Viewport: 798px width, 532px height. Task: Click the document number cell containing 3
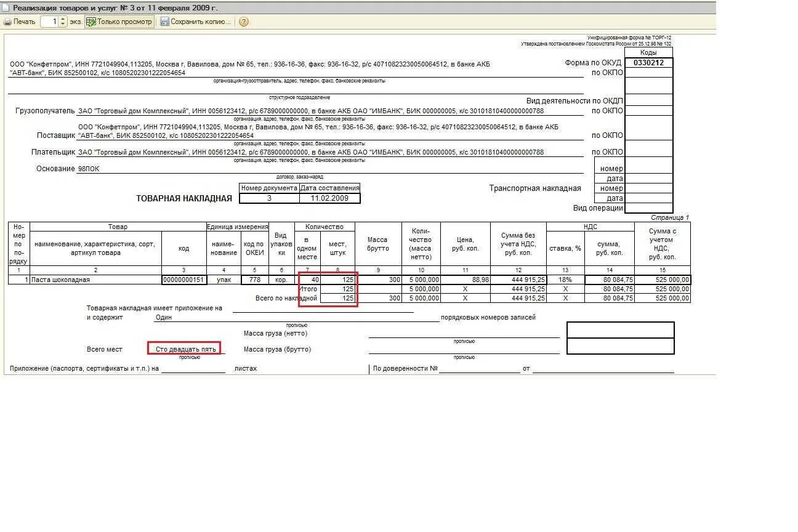[x=269, y=198]
